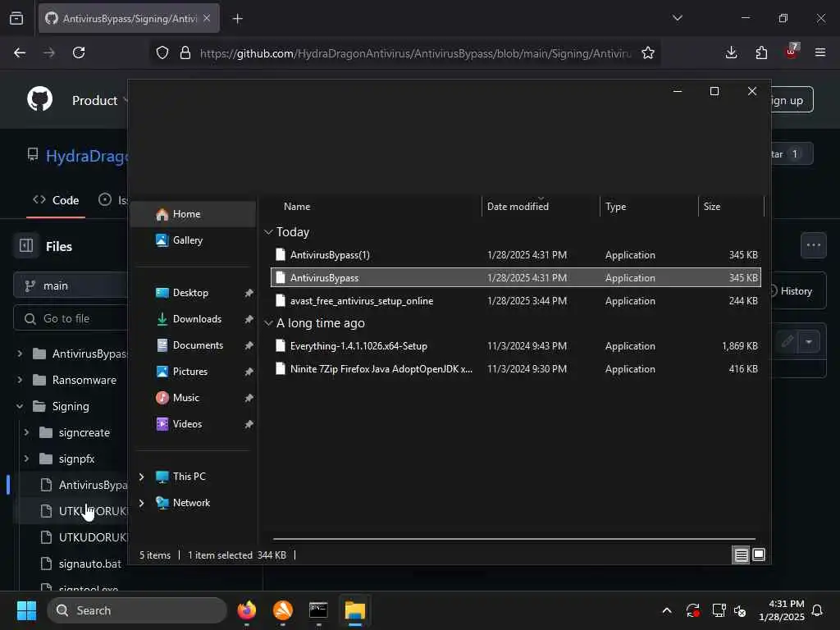Select This PC in navigation pane
The width and height of the screenshot is (840, 630).
pos(189,477)
